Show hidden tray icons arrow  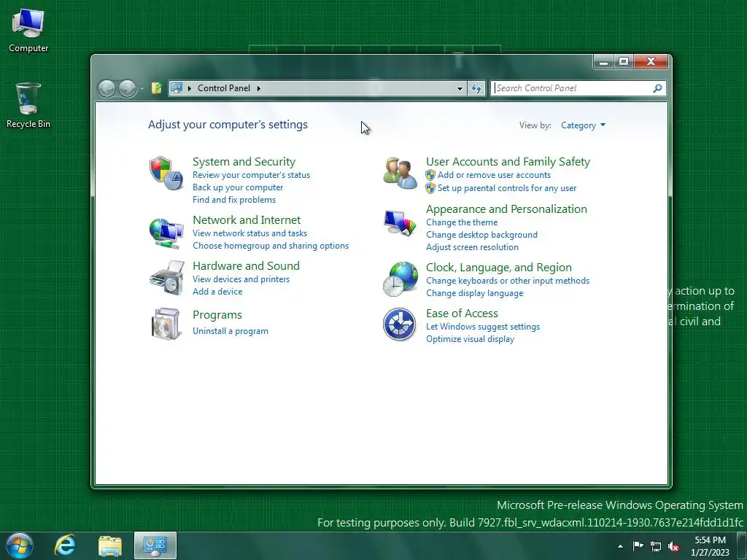[x=620, y=547]
